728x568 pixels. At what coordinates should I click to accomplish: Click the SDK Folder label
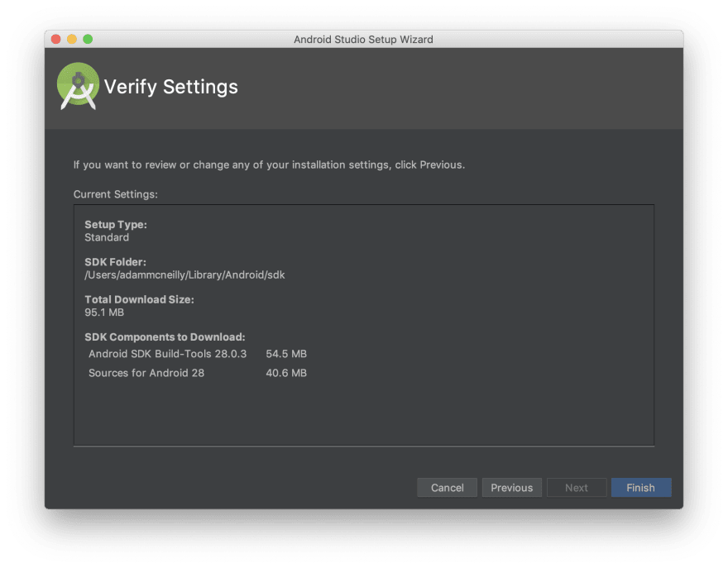tap(115, 262)
